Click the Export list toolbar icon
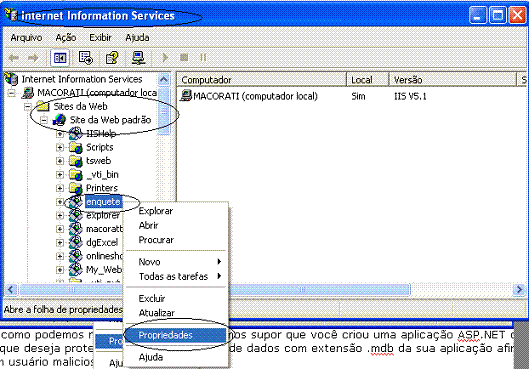The height and width of the screenshot is (369, 529). tap(85, 58)
